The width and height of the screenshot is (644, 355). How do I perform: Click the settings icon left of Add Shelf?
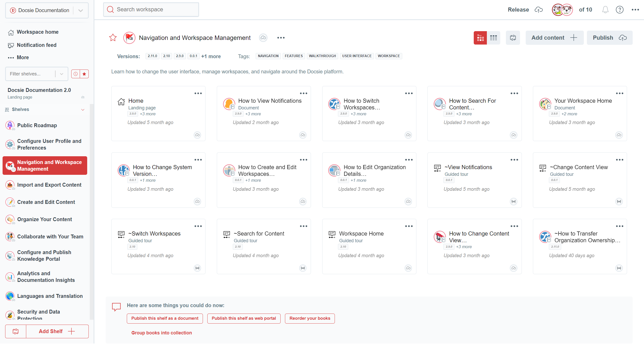pyautogui.click(x=16, y=331)
